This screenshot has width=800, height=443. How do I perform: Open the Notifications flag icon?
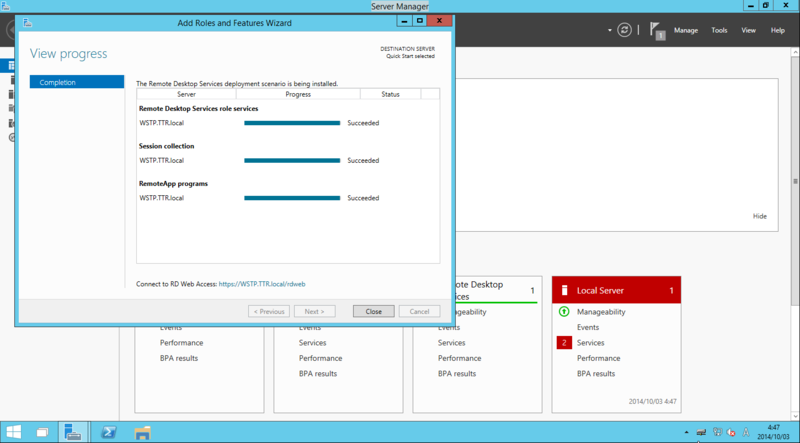[657, 31]
